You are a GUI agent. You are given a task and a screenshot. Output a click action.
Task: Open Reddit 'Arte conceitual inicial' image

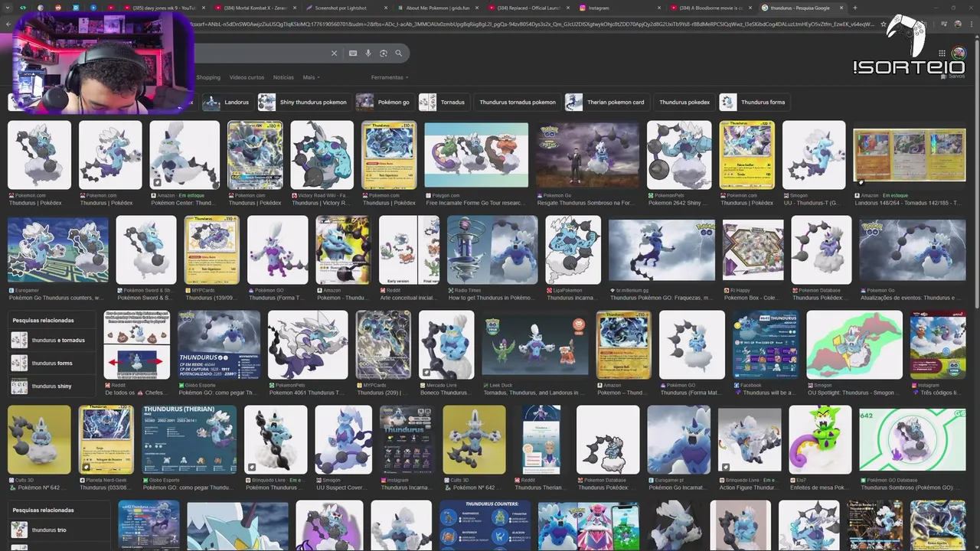click(409, 249)
